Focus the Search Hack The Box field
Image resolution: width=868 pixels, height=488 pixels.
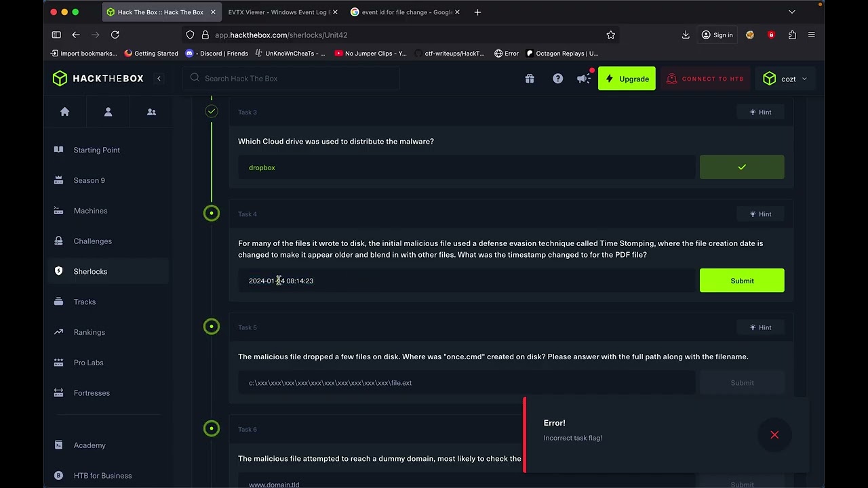(291, 79)
